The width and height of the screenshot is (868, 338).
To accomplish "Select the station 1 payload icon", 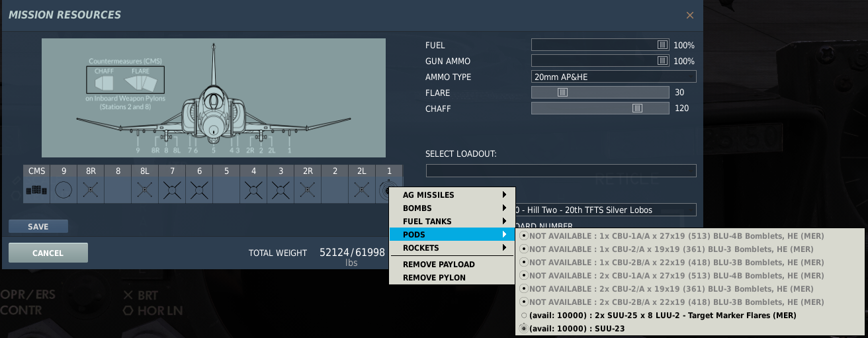I will click(x=389, y=190).
